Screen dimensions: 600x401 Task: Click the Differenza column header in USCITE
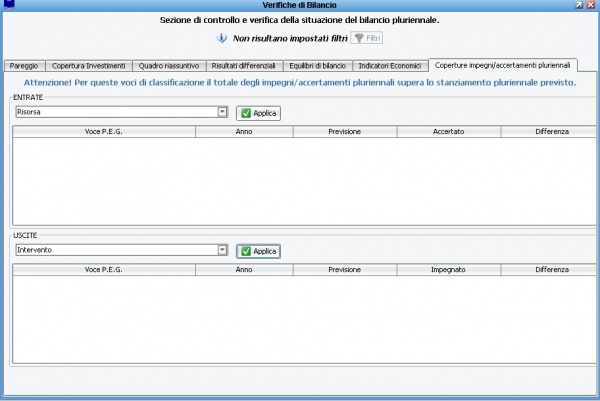point(551,269)
